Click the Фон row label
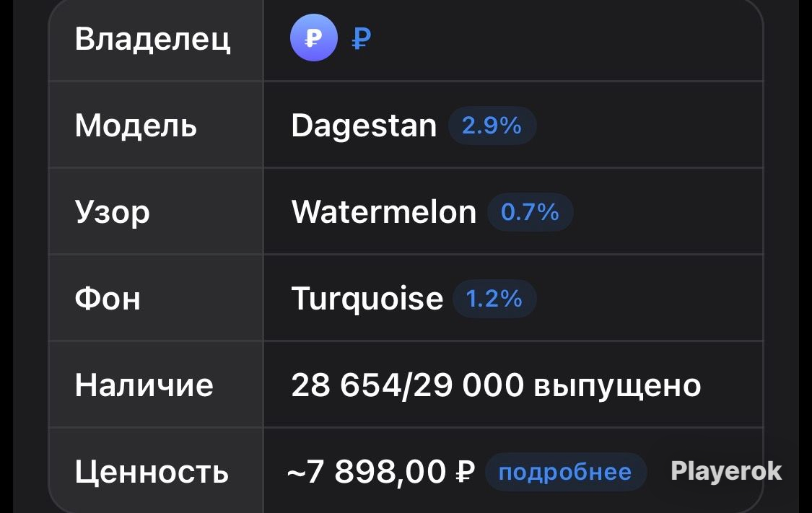812x513 pixels. pyautogui.click(x=108, y=299)
